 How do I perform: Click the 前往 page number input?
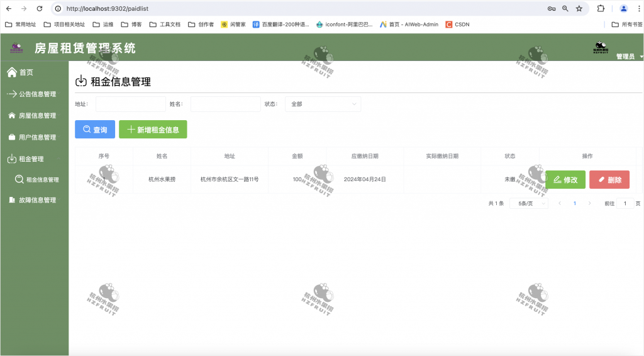point(625,204)
